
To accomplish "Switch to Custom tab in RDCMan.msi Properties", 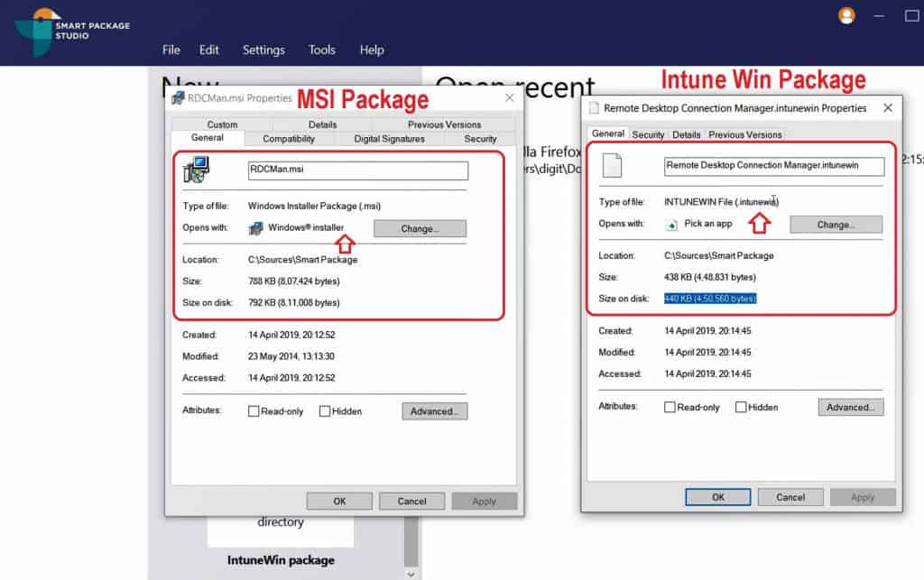I will pyautogui.click(x=222, y=124).
